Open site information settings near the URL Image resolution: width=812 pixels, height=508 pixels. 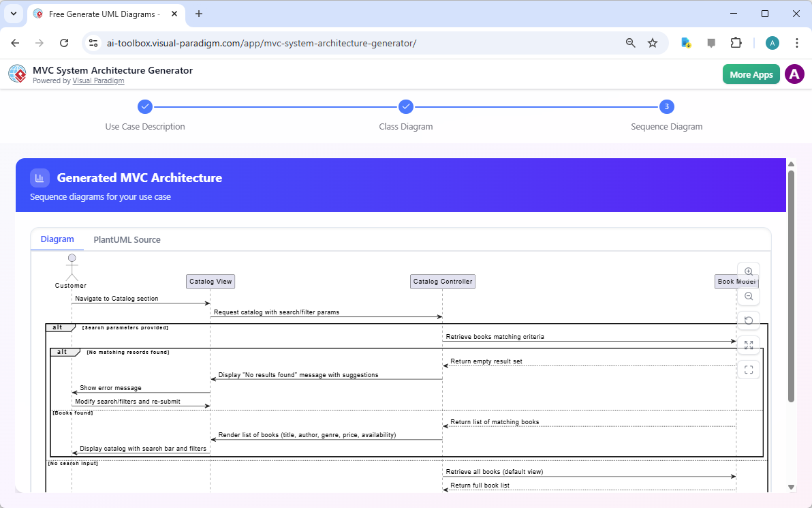93,42
